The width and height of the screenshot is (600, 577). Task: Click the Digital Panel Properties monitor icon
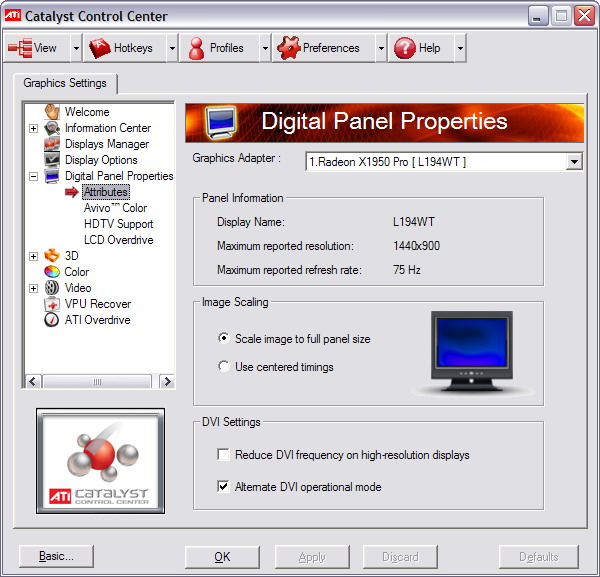click(52, 176)
